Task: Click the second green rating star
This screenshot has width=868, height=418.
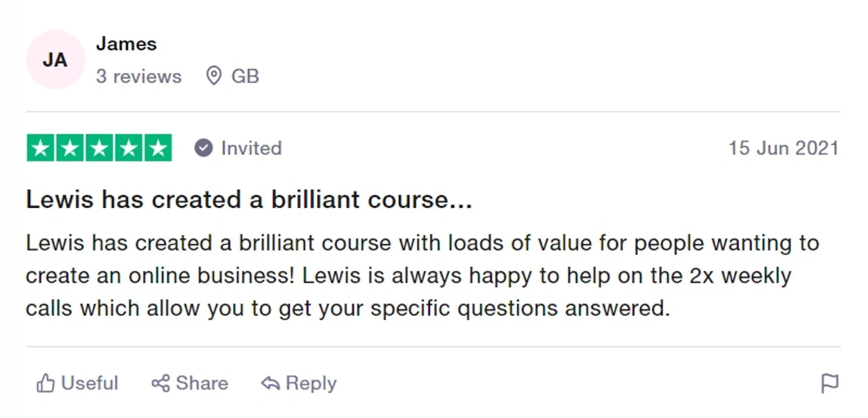Action: [70, 149]
